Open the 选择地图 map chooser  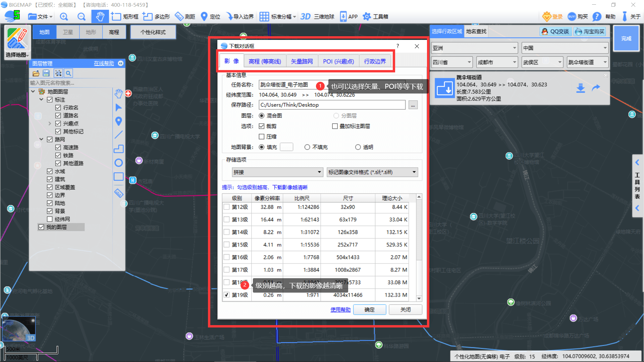click(17, 43)
